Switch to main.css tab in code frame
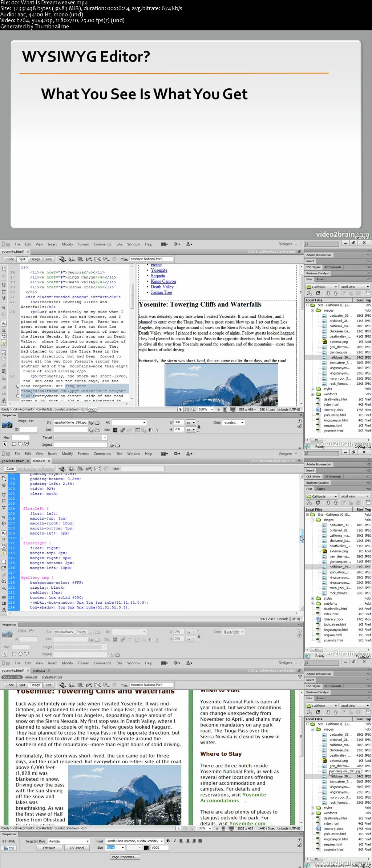This screenshot has width=372, height=868. [x=39, y=461]
